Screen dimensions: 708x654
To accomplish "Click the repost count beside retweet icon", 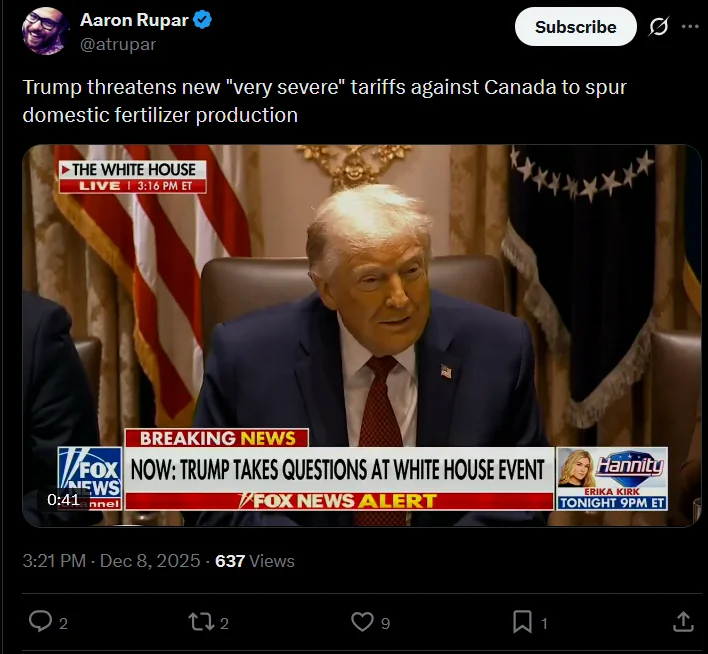I will tap(224, 623).
